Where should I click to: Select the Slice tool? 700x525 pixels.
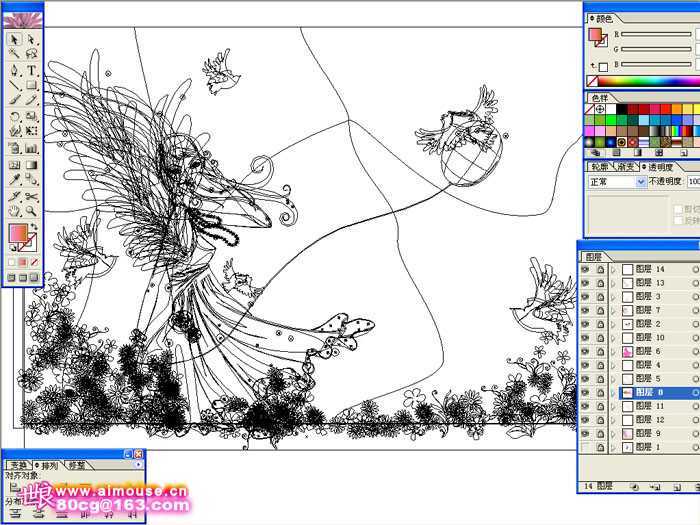(x=14, y=196)
